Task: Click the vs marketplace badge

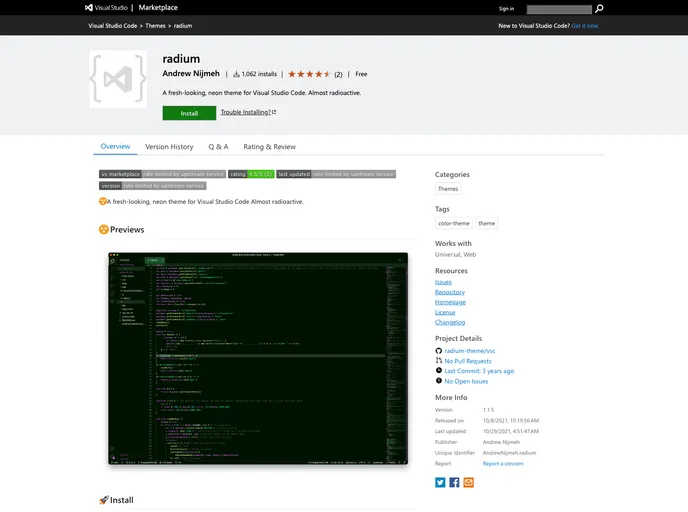Action: click(162, 174)
